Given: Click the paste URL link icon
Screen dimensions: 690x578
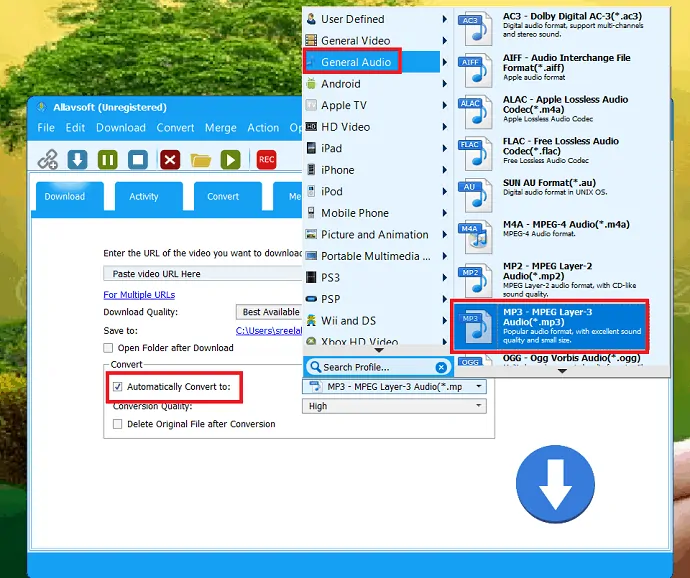Looking at the screenshot, I should point(48,159).
